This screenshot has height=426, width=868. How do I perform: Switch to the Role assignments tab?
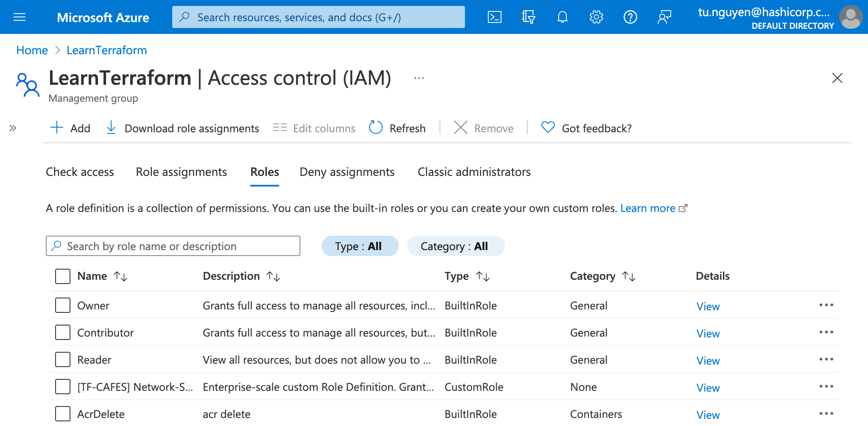click(181, 172)
